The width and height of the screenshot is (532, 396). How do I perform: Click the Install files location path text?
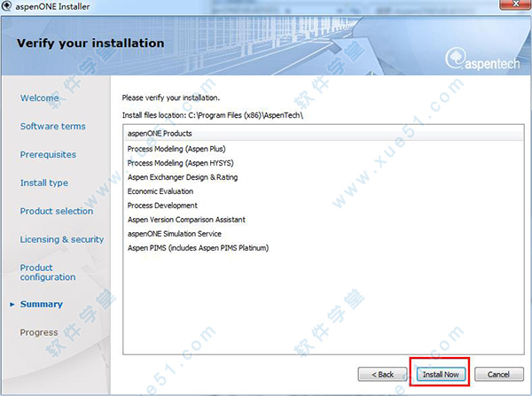tap(213, 115)
